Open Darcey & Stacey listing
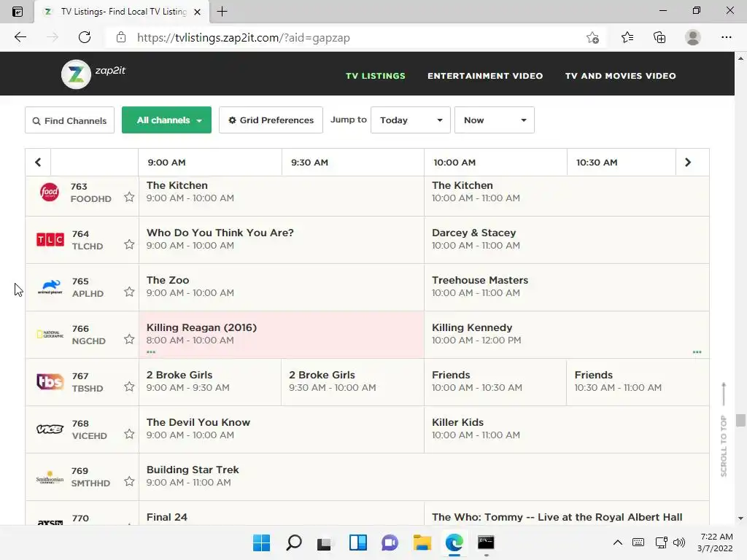Viewport: 747px width, 560px height. click(x=566, y=239)
